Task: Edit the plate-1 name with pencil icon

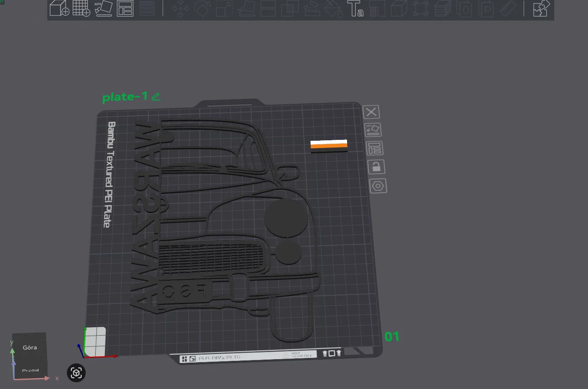Action: click(x=156, y=97)
